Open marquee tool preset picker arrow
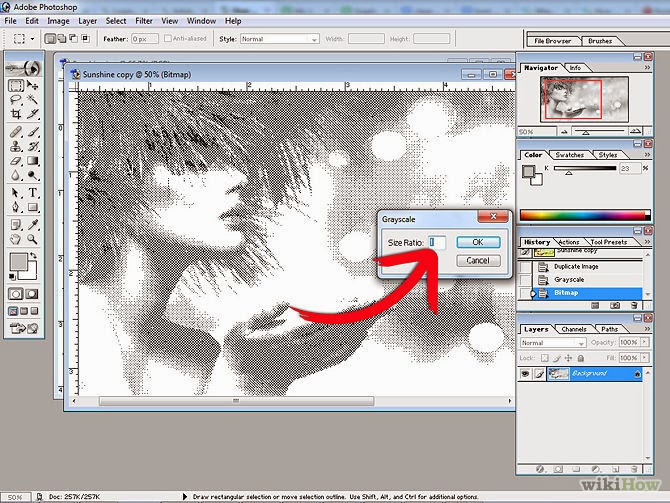This screenshot has height=503, width=670. 32,39
